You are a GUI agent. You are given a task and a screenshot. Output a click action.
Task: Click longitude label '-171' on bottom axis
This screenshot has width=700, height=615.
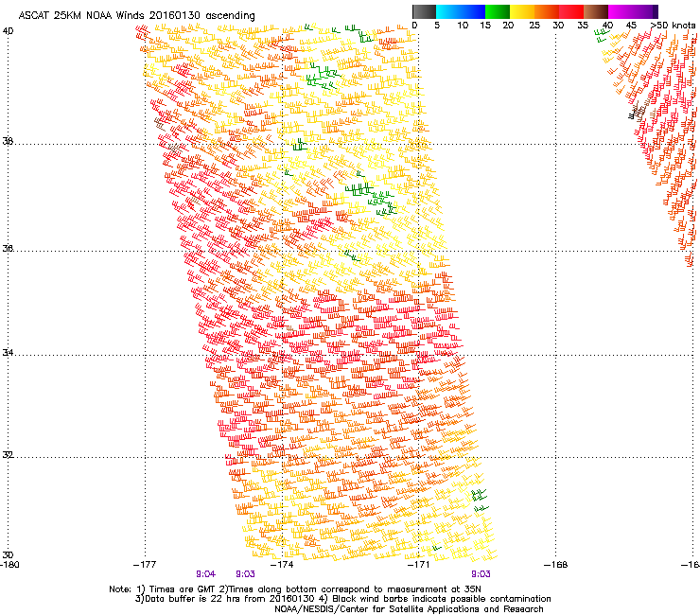coord(419,564)
